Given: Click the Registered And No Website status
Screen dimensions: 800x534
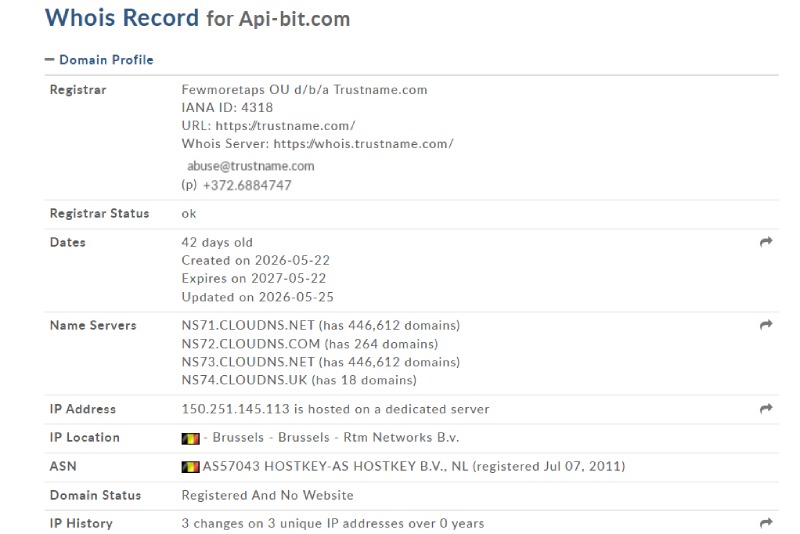Looking at the screenshot, I should pos(267,495).
